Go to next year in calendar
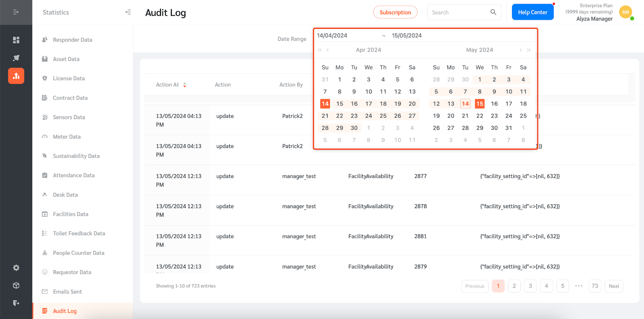This screenshot has width=644, height=319. tap(529, 50)
